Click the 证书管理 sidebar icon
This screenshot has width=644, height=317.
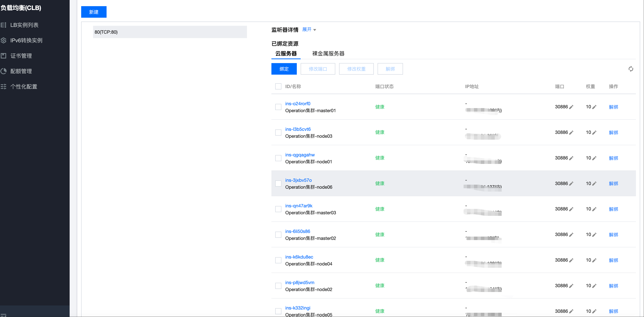point(3,56)
